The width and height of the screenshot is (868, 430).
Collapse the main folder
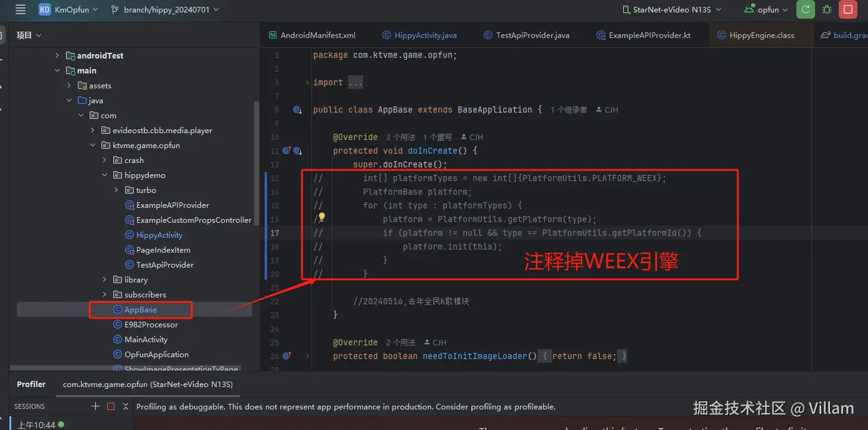(57, 70)
